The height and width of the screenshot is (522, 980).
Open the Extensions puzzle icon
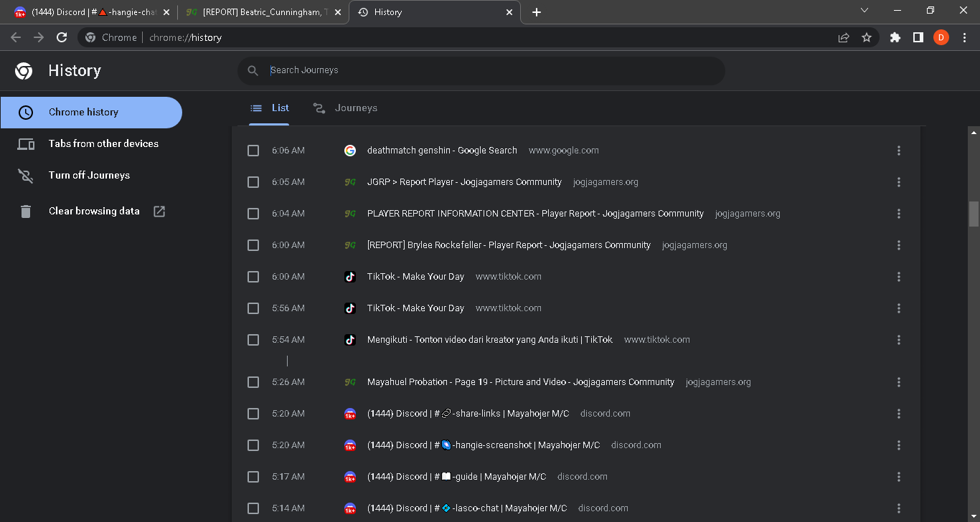895,37
